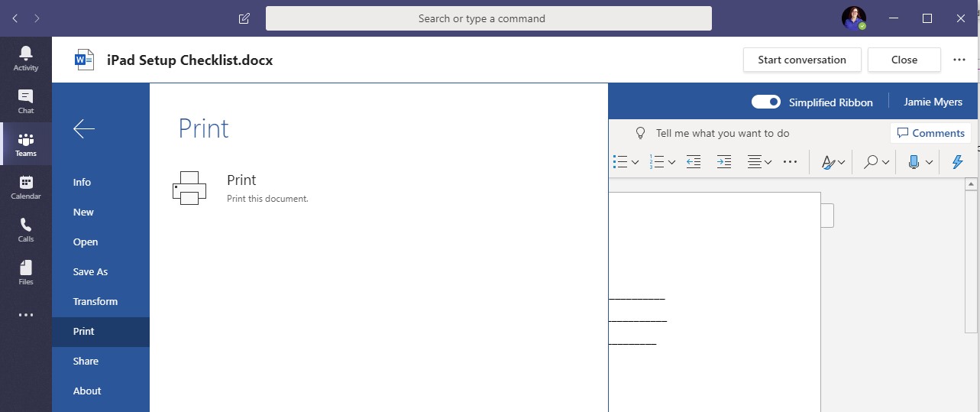Show more apps via sidebar ellipsis
The image size is (980, 412).
26,315
